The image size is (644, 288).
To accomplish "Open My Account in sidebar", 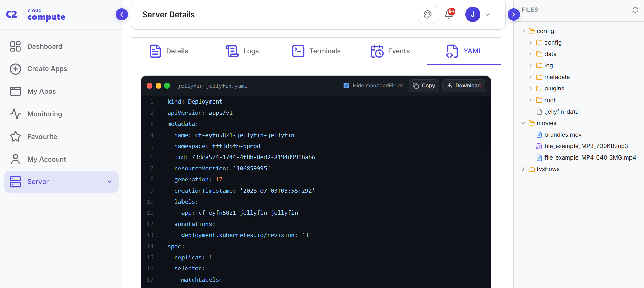I will [x=61, y=159].
